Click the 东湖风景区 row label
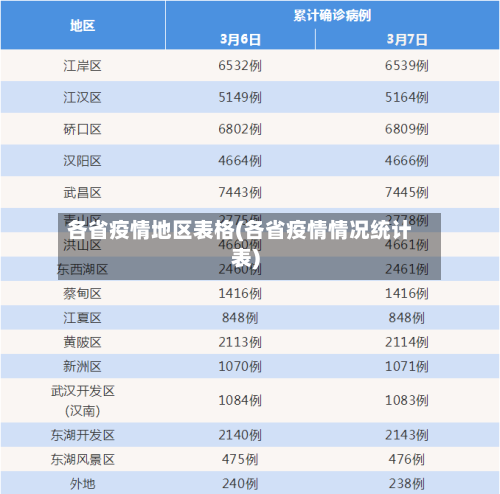 coord(82,460)
